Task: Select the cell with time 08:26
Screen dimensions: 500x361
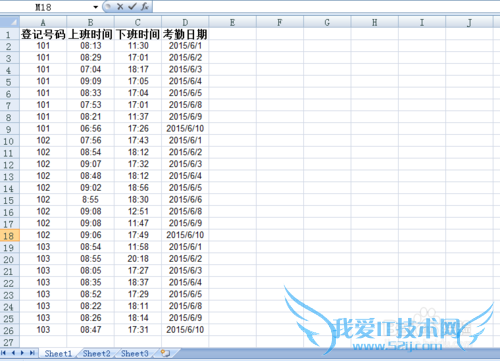Action: pyautogui.click(x=90, y=318)
